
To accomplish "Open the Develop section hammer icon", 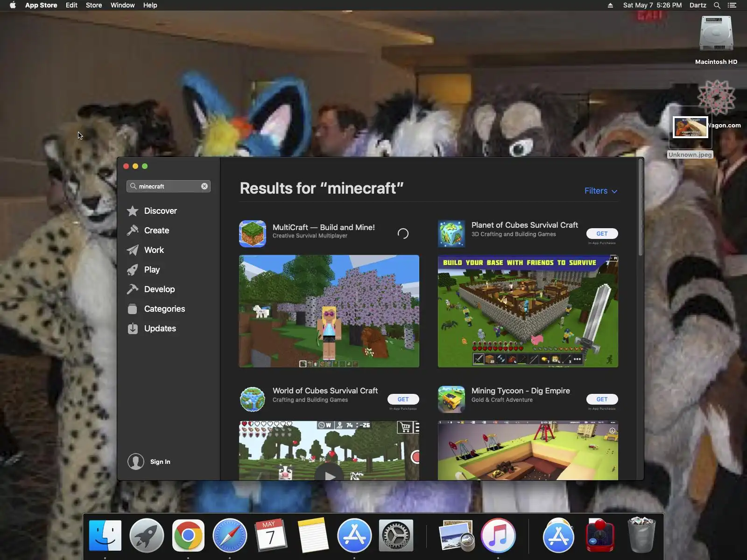I will point(133,289).
